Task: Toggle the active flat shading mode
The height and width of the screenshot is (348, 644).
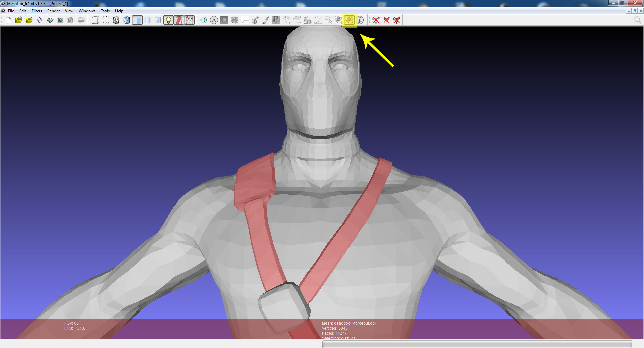Action: pos(137,20)
